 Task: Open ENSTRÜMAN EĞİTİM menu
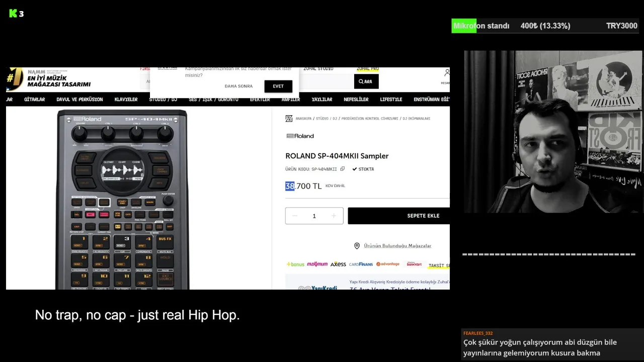click(431, 100)
